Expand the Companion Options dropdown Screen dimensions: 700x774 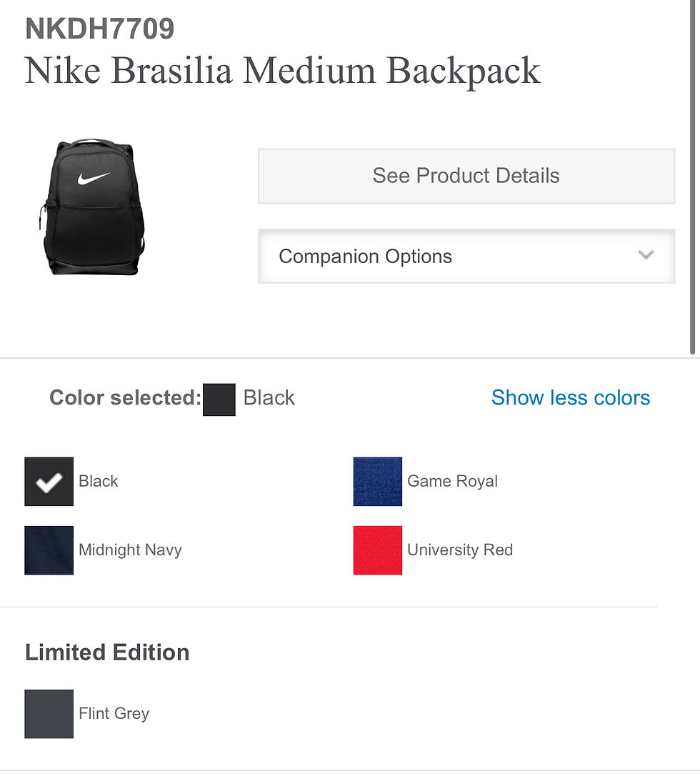(466, 256)
